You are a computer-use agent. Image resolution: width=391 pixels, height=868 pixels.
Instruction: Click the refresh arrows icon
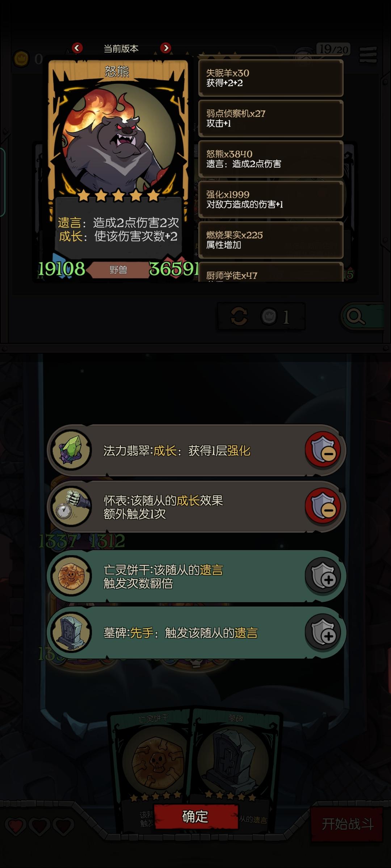point(239,316)
